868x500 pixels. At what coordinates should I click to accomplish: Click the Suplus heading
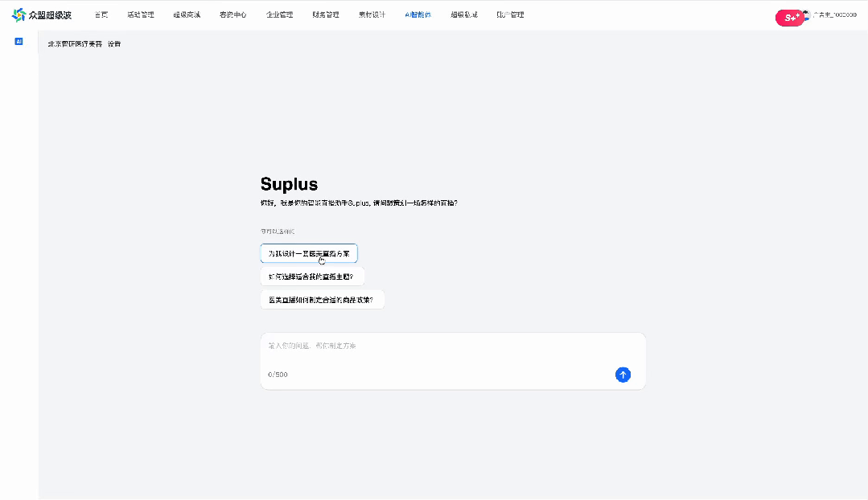tap(289, 184)
